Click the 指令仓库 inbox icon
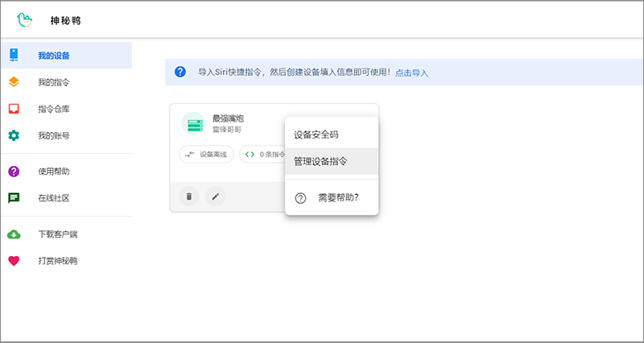The width and height of the screenshot is (644, 343). click(x=14, y=109)
